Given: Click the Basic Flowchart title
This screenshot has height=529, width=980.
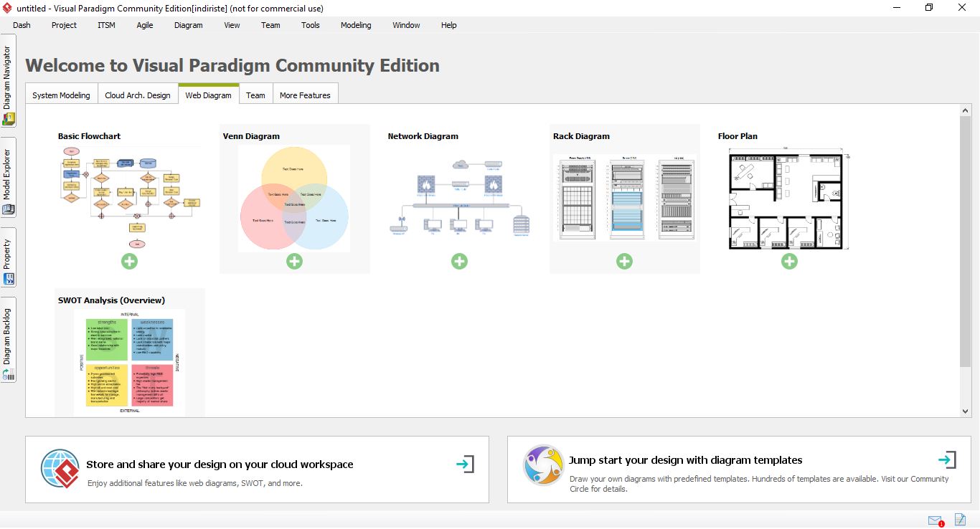Looking at the screenshot, I should 90,136.
